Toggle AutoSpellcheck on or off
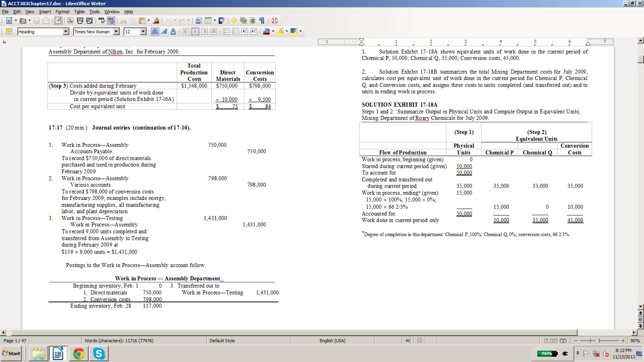 click(x=111, y=21)
